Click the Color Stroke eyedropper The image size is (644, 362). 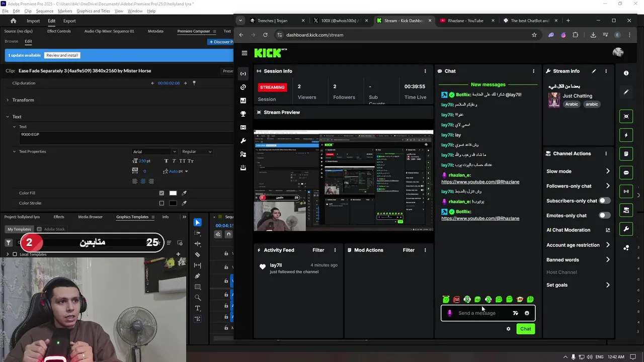click(x=184, y=203)
